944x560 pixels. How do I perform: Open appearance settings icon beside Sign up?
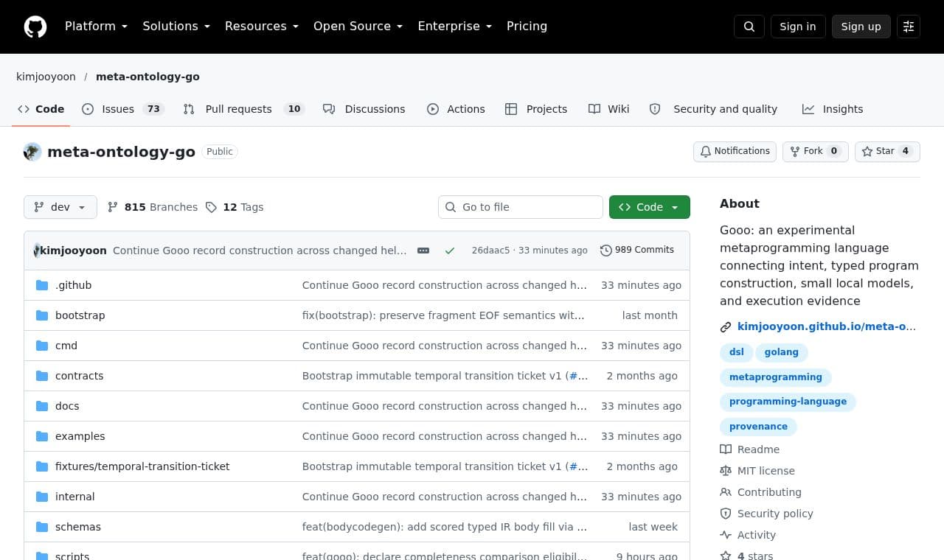point(909,27)
